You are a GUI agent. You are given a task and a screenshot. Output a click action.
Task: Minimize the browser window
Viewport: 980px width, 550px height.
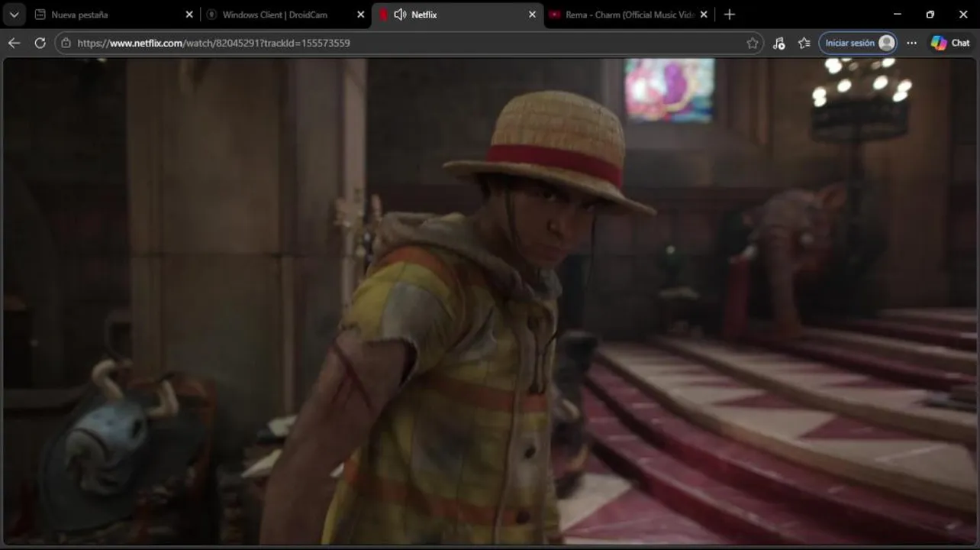(898, 15)
